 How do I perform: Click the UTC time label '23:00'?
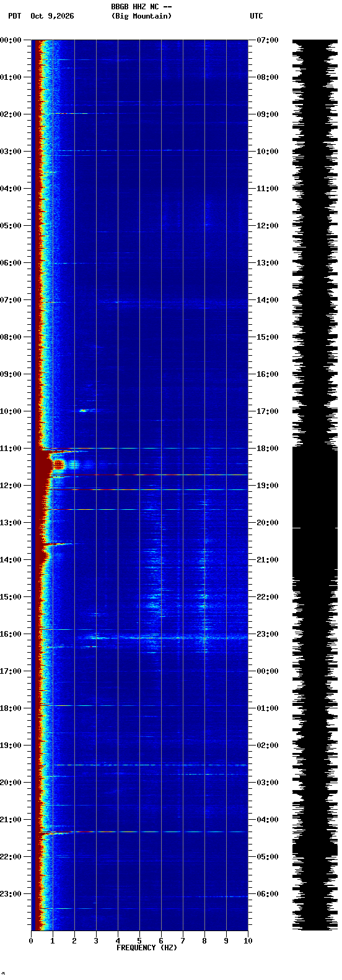point(268,634)
